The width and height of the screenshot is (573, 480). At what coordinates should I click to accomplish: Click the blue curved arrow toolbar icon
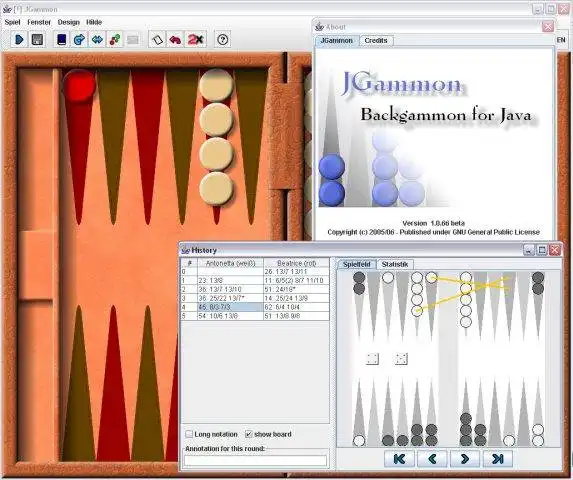pos(79,39)
